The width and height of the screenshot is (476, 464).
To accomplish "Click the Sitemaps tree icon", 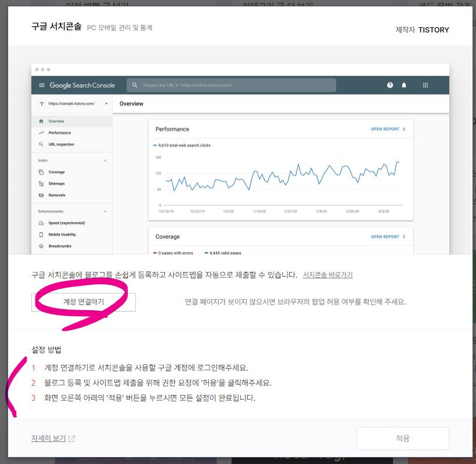I will (x=41, y=183).
